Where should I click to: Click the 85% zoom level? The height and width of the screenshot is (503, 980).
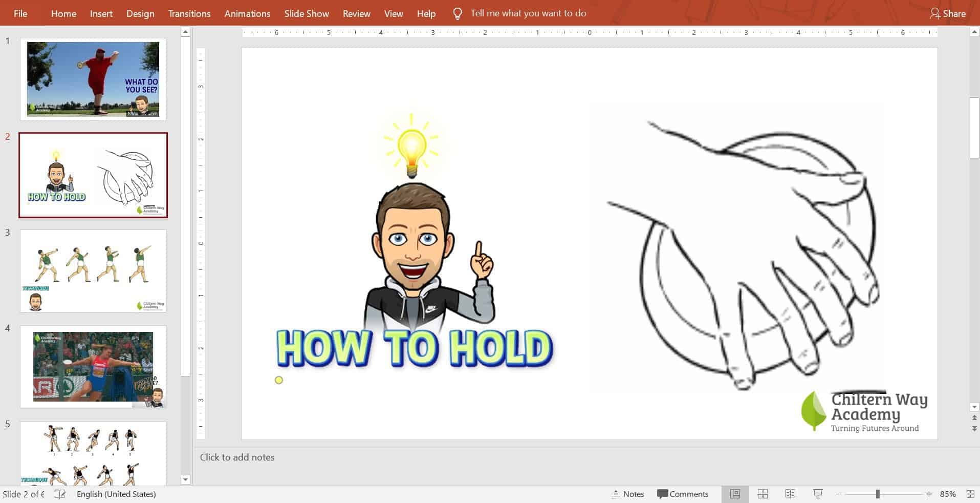[x=948, y=494]
